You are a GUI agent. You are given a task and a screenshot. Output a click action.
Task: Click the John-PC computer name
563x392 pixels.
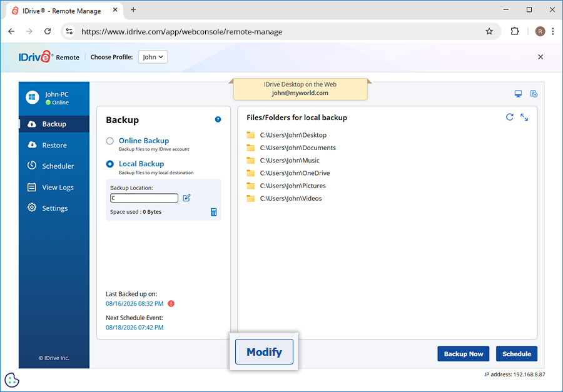[57, 94]
